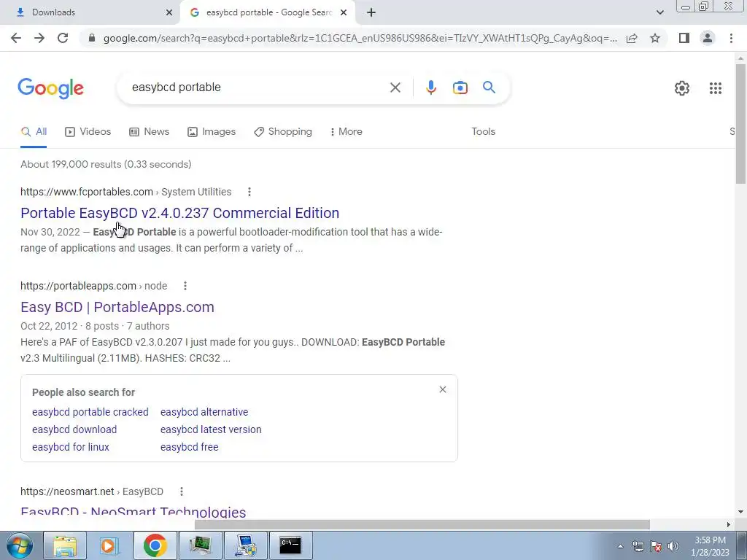Open Chrome side panel
This screenshot has width=747, height=560.
tap(684, 38)
